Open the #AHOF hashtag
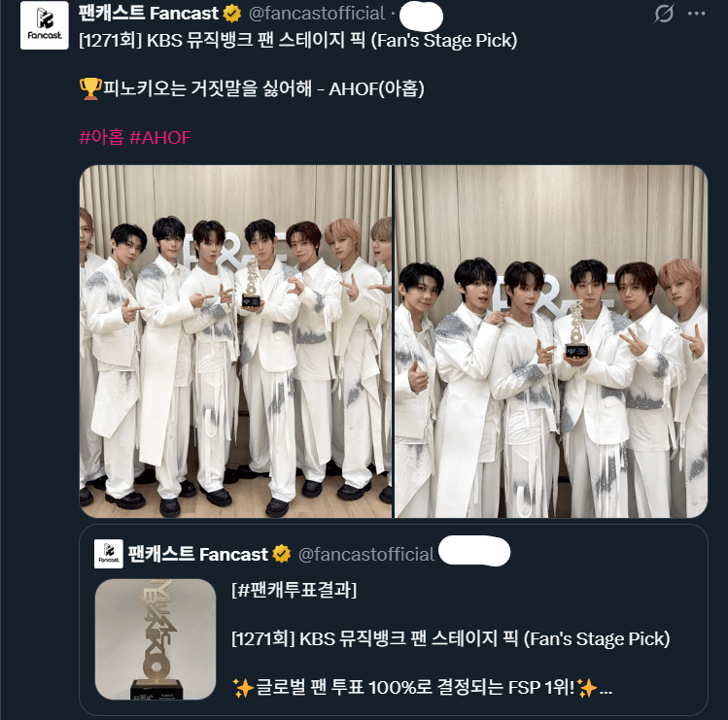This screenshot has width=728, height=720. [160, 137]
